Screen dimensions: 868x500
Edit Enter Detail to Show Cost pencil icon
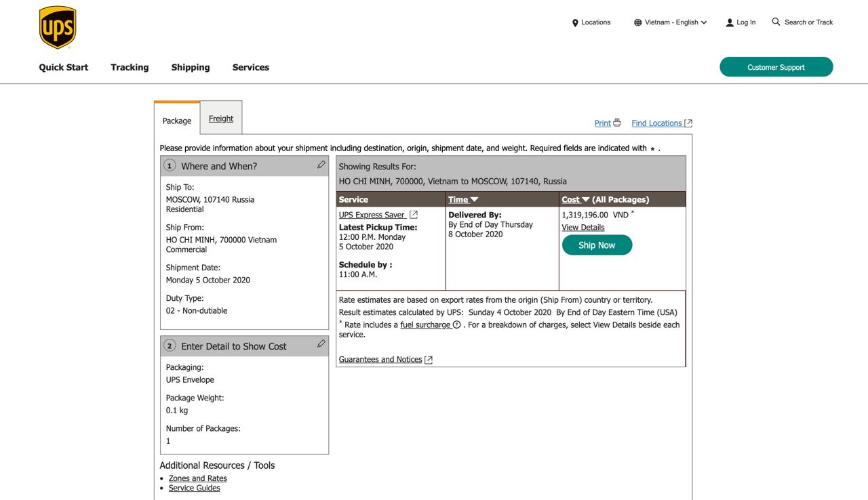pyautogui.click(x=321, y=344)
